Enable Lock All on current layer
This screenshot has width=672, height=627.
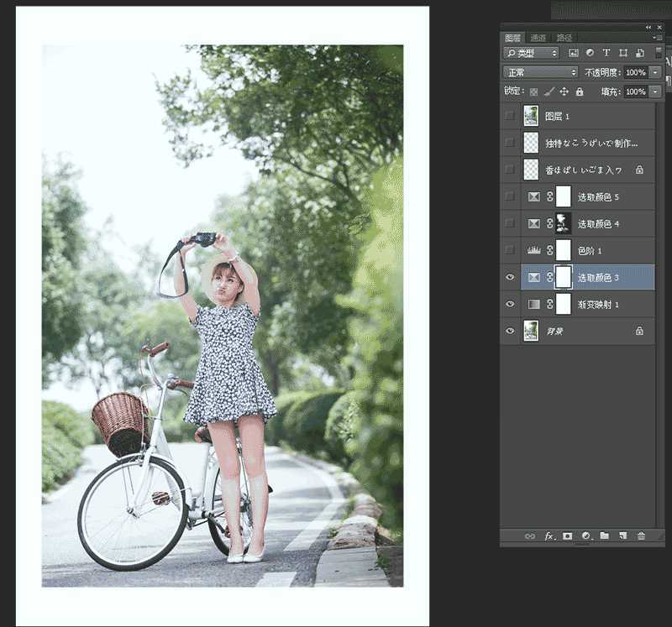[578, 91]
